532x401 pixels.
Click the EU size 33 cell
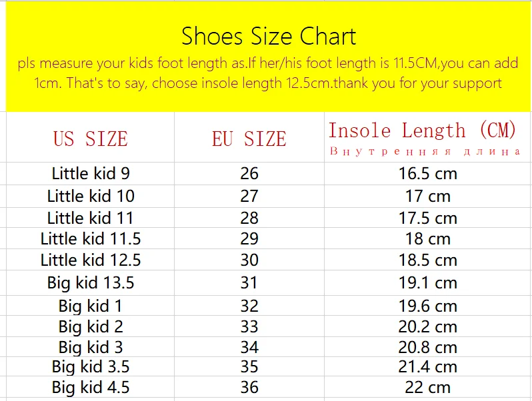[249, 327]
